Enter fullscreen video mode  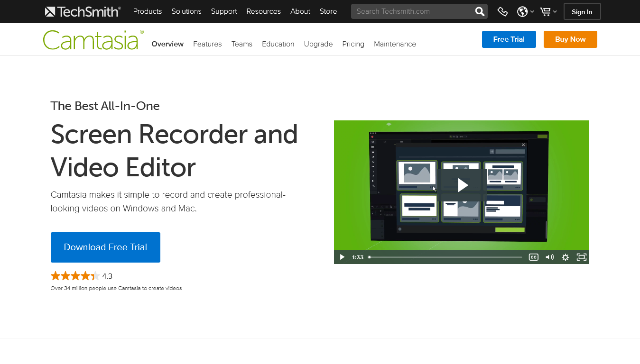pos(581,257)
